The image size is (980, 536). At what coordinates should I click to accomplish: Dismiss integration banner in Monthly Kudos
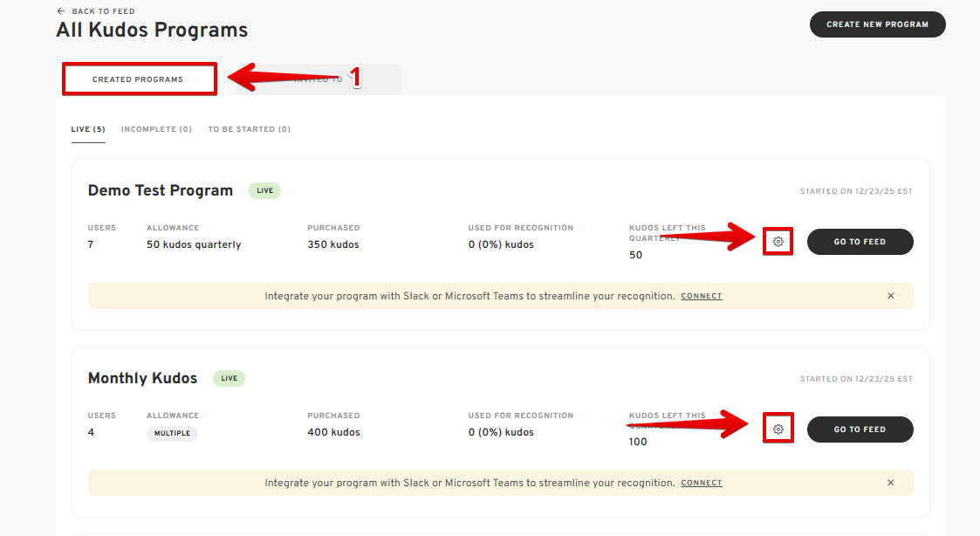[890, 483]
